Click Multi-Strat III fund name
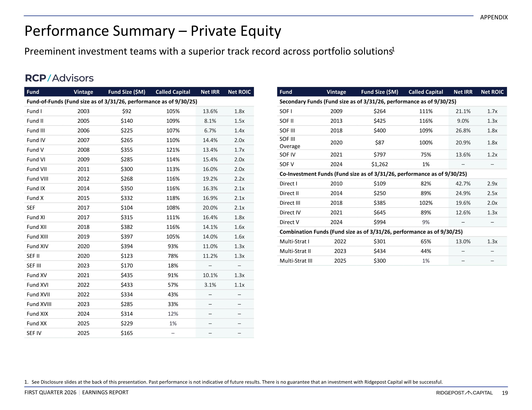Image resolution: width=532 pixels, height=410 pixels. [x=296, y=261]
